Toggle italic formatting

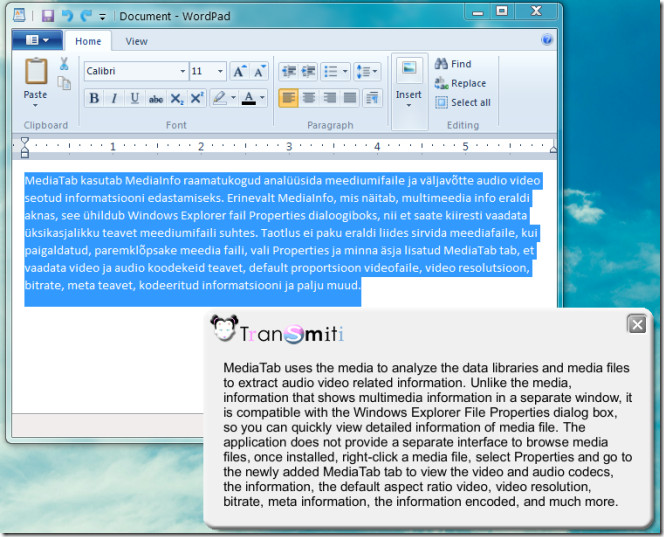tap(114, 98)
